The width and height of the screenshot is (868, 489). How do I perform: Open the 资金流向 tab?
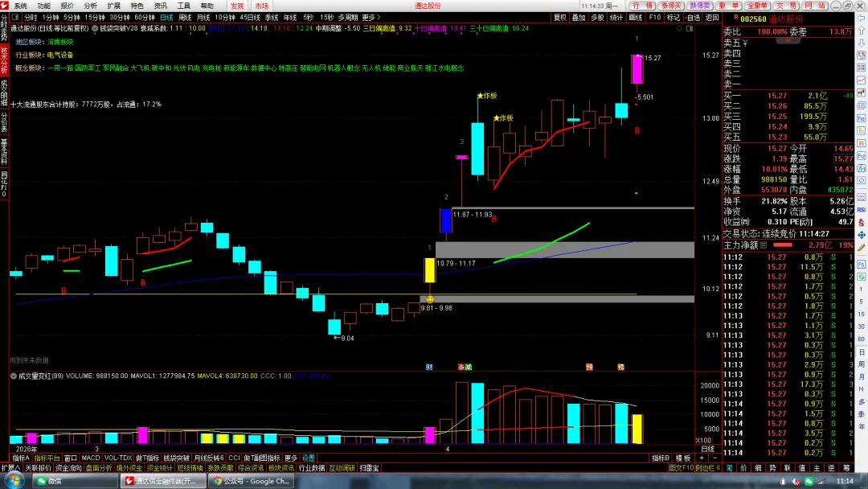coord(68,468)
